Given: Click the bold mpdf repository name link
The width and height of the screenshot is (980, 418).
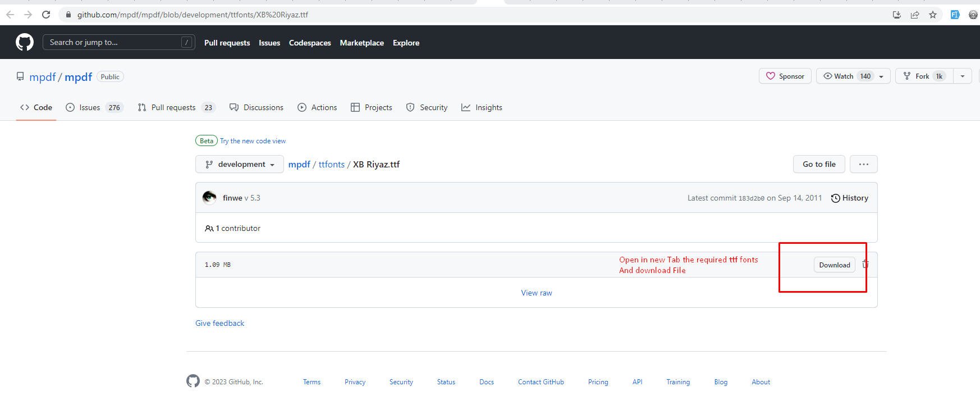Looking at the screenshot, I should point(78,77).
